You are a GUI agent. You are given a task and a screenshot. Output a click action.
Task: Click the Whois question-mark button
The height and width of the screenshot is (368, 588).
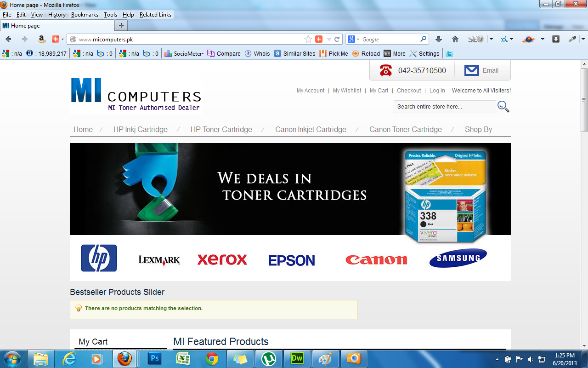[x=257, y=53]
